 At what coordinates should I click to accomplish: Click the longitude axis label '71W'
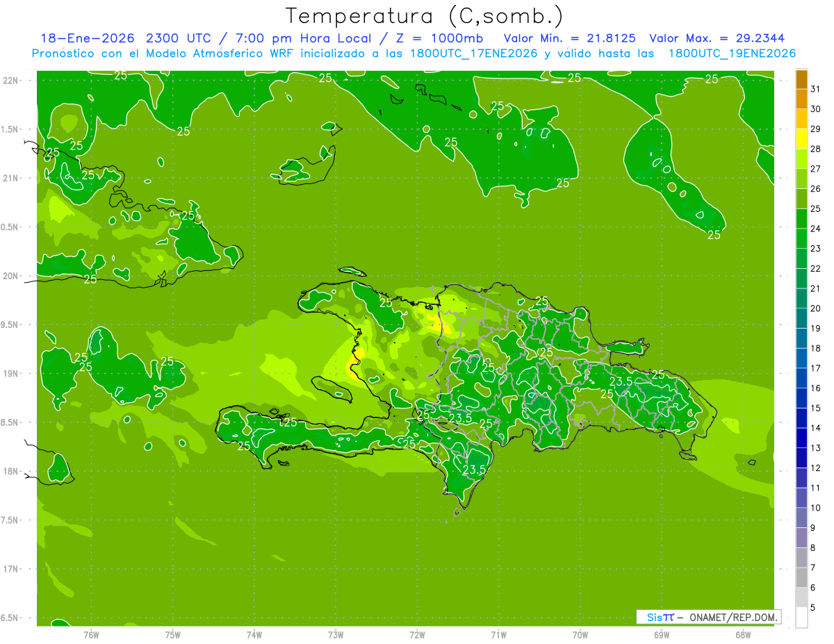498,635
